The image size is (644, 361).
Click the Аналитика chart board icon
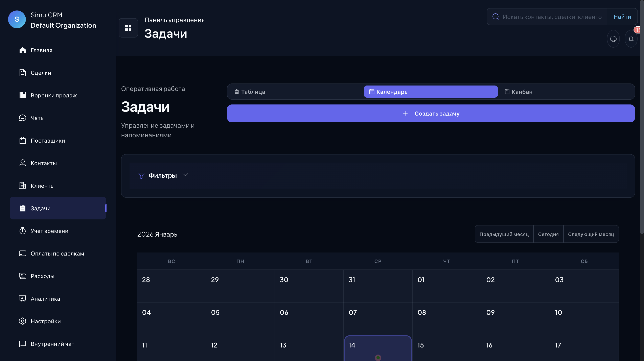[x=23, y=299]
